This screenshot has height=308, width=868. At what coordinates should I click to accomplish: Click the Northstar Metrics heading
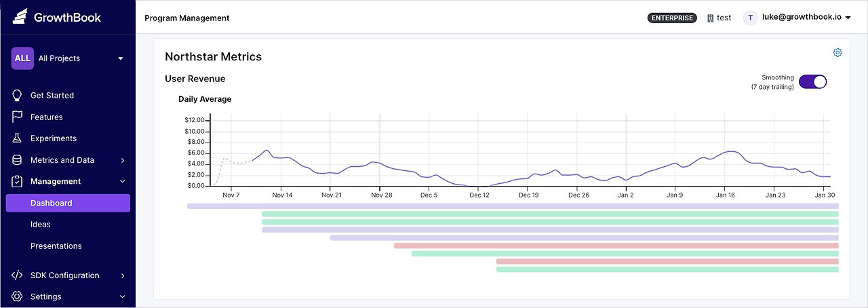214,57
